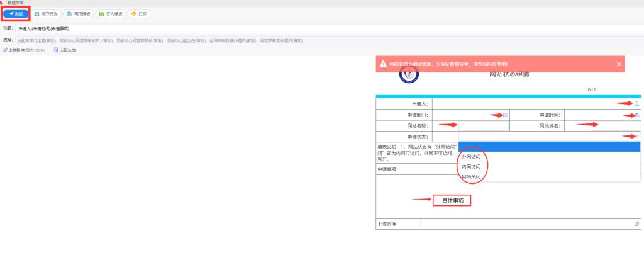Click the person icon in 申请人 field
The height and width of the screenshot is (269, 644).
(636, 103)
